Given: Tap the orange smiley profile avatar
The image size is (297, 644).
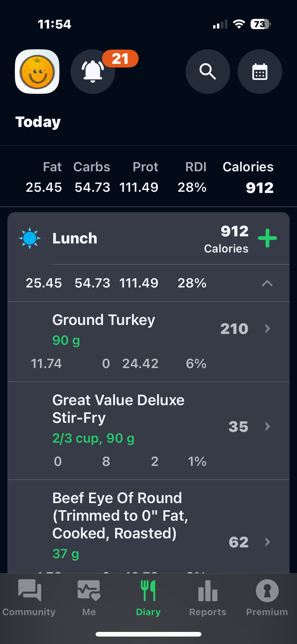Looking at the screenshot, I should pyautogui.click(x=37, y=72).
